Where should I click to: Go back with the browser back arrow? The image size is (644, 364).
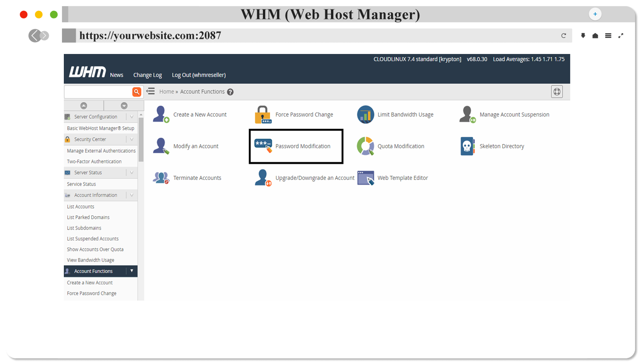pyautogui.click(x=35, y=36)
